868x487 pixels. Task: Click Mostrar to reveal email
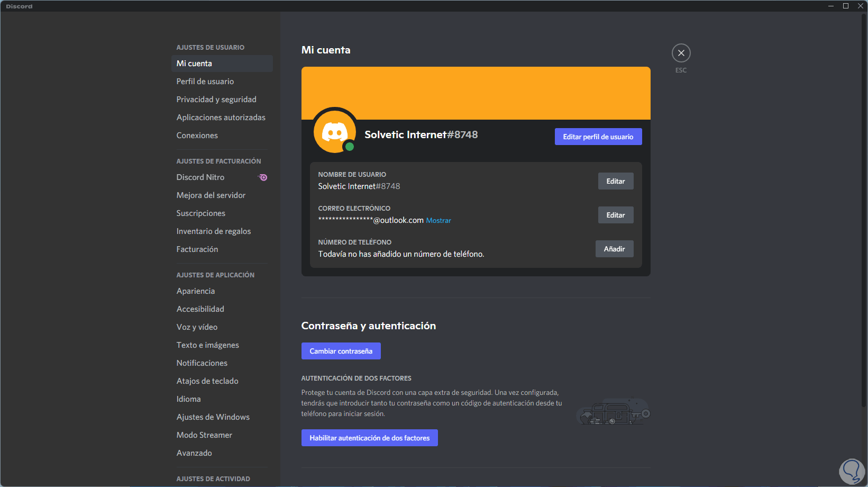(438, 221)
